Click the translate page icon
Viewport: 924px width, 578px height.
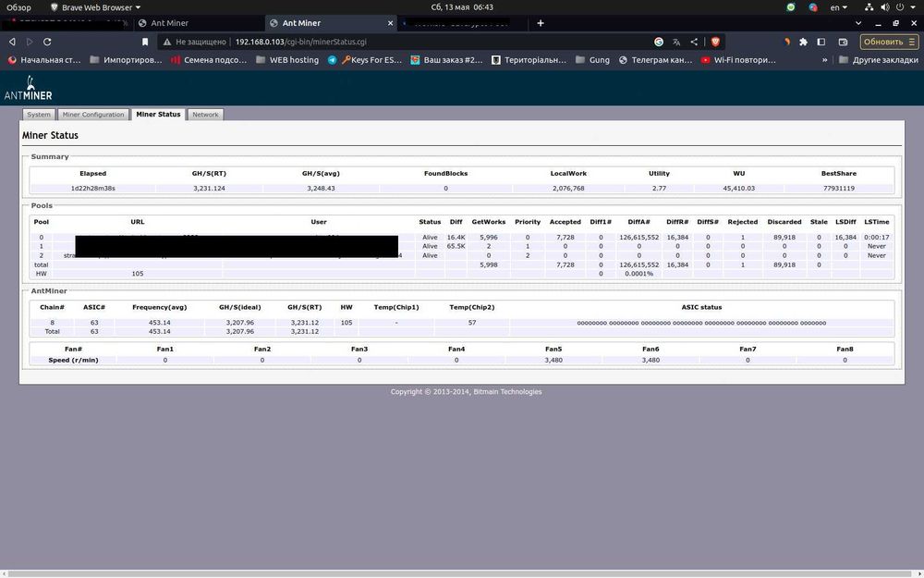pyautogui.click(x=676, y=42)
